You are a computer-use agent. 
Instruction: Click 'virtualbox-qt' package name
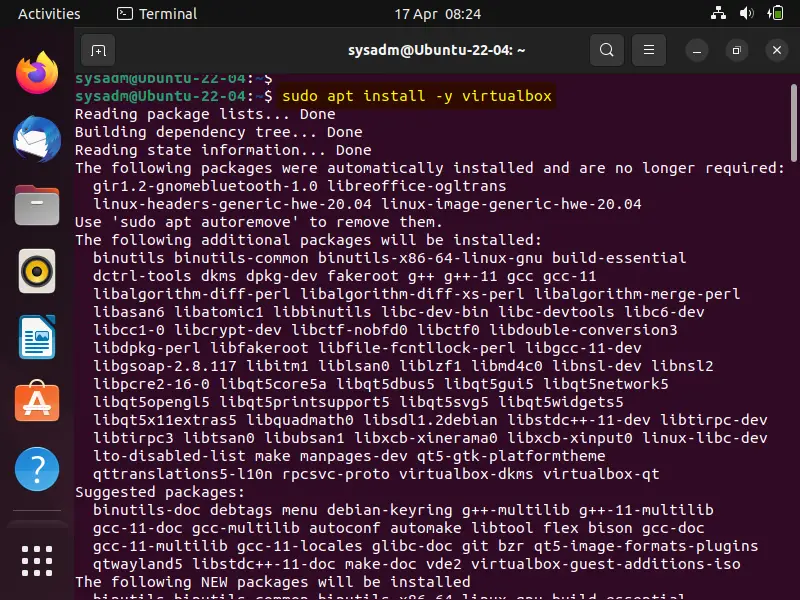point(601,474)
